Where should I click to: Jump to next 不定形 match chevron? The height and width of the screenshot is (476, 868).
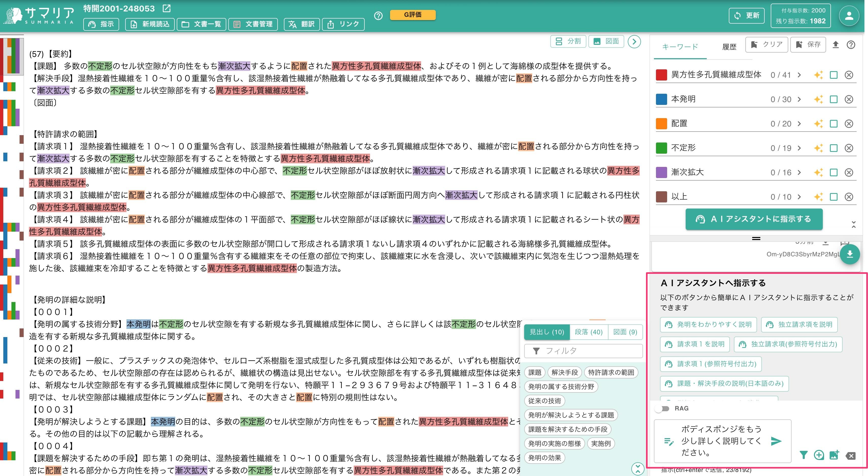(799, 148)
